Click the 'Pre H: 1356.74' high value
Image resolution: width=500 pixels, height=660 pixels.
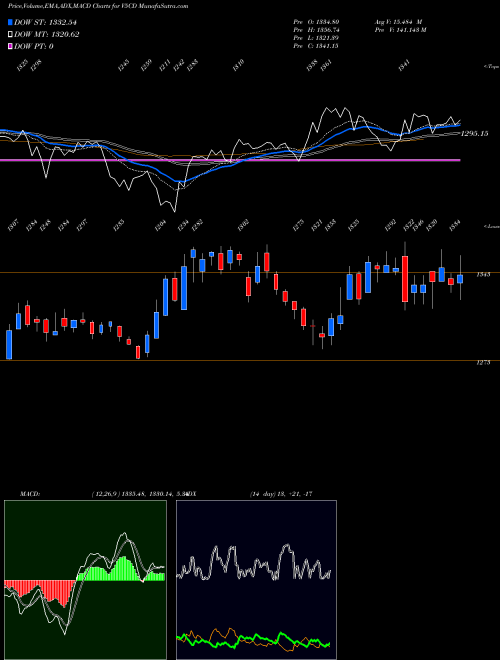point(316,30)
